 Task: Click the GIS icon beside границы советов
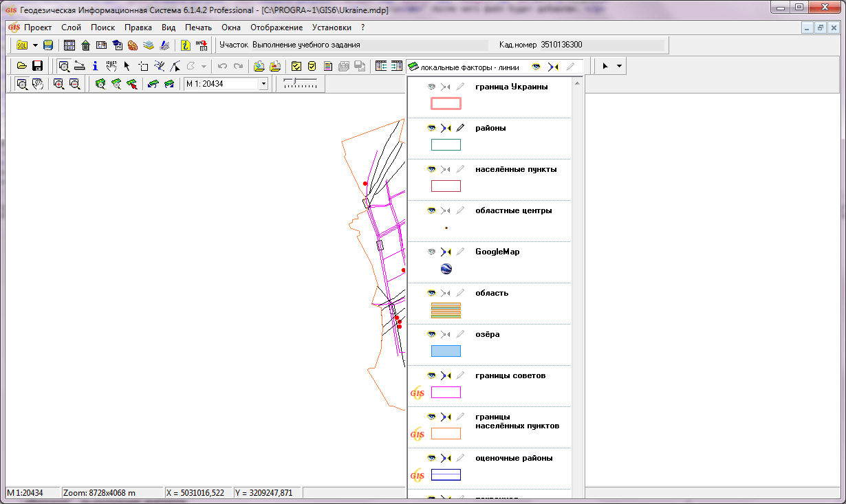[417, 393]
